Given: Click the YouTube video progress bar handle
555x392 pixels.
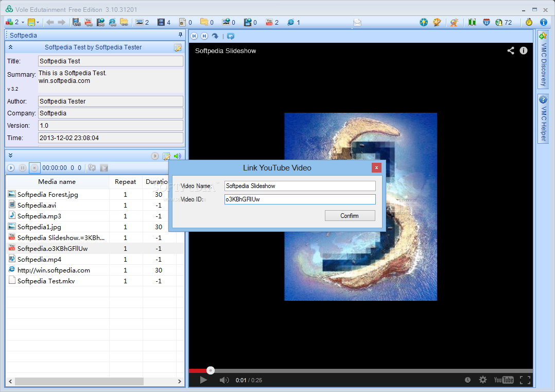Looking at the screenshot, I should (x=211, y=370).
